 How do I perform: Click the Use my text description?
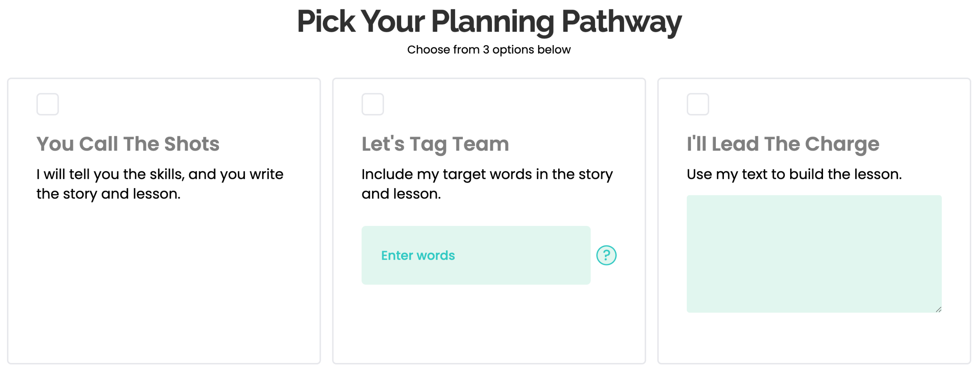pyautogui.click(x=794, y=174)
